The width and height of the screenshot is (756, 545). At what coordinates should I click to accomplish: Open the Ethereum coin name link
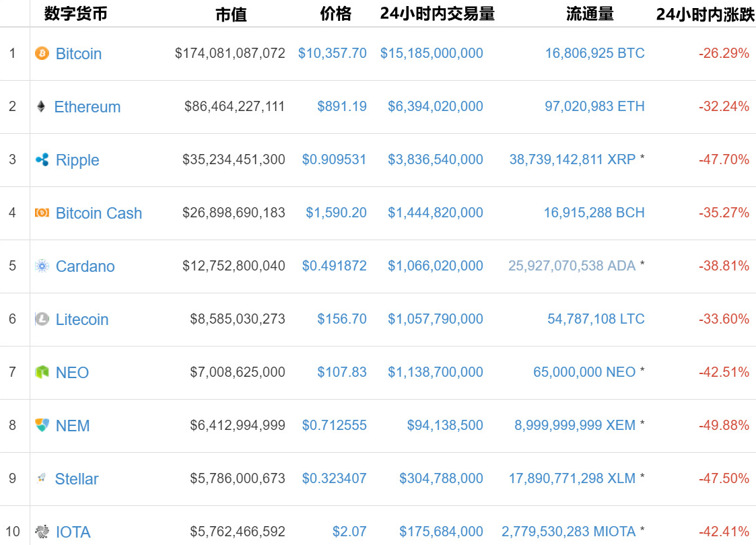[88, 107]
